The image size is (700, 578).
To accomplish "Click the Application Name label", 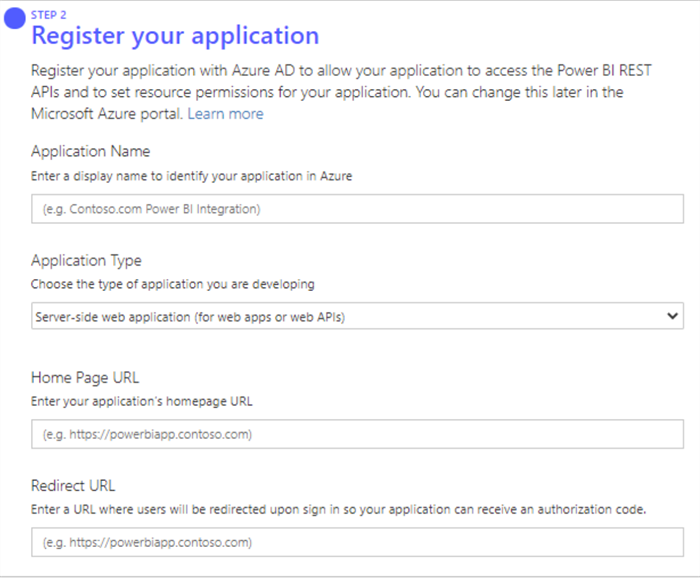I will (90, 151).
